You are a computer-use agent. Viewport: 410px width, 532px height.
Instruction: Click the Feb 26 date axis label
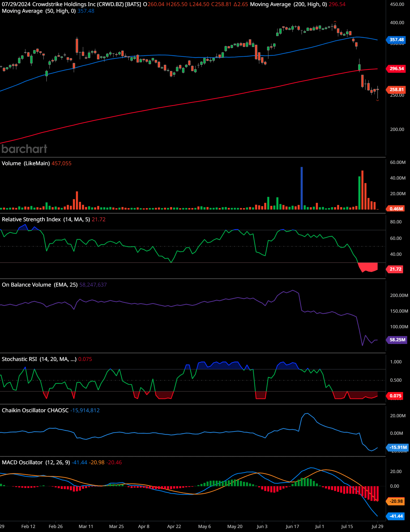click(56, 526)
